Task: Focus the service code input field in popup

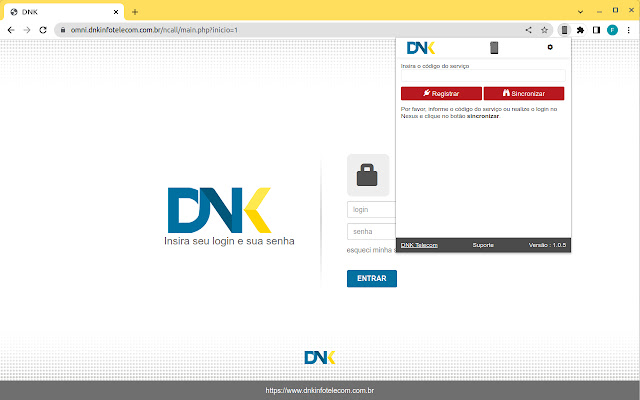Action: [x=483, y=76]
